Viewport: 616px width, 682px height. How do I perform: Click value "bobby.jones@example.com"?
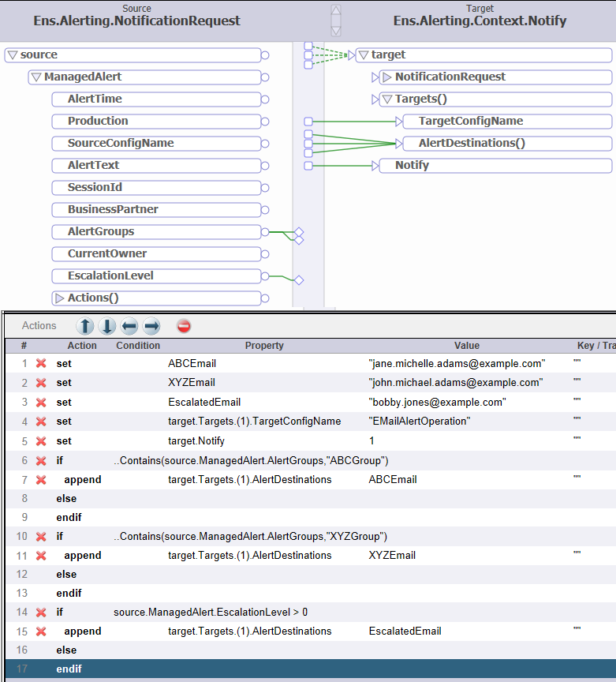437,403
